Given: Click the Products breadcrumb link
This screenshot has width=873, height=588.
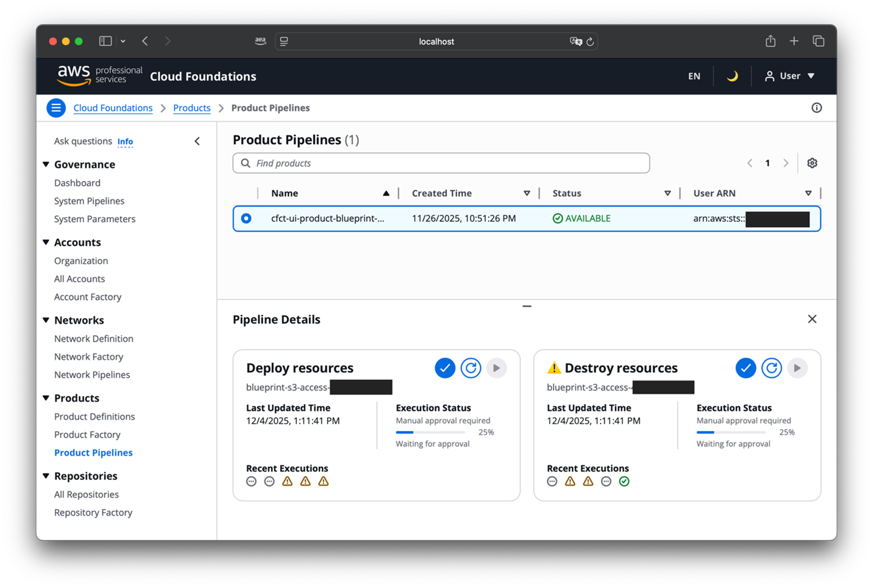Looking at the screenshot, I should pos(192,108).
